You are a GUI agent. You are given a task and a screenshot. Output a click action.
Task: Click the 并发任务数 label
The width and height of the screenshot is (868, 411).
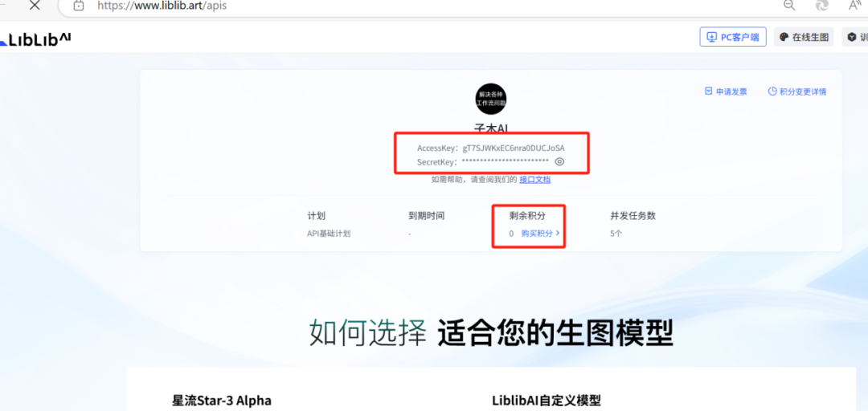point(633,216)
